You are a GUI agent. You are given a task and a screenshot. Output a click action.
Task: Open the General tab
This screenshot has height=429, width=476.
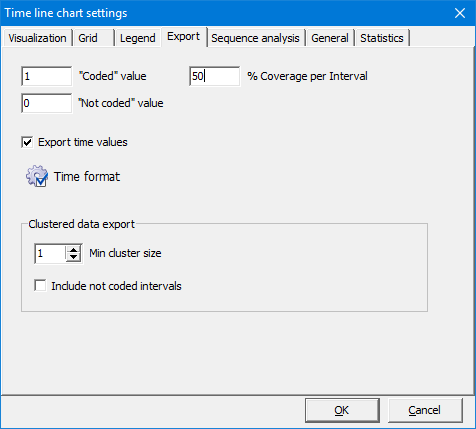[x=330, y=38]
